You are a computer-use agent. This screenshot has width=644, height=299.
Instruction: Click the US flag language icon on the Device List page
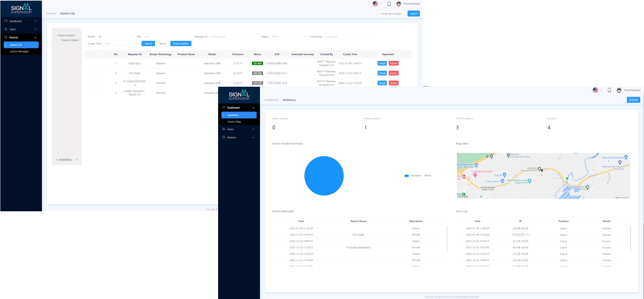click(375, 4)
